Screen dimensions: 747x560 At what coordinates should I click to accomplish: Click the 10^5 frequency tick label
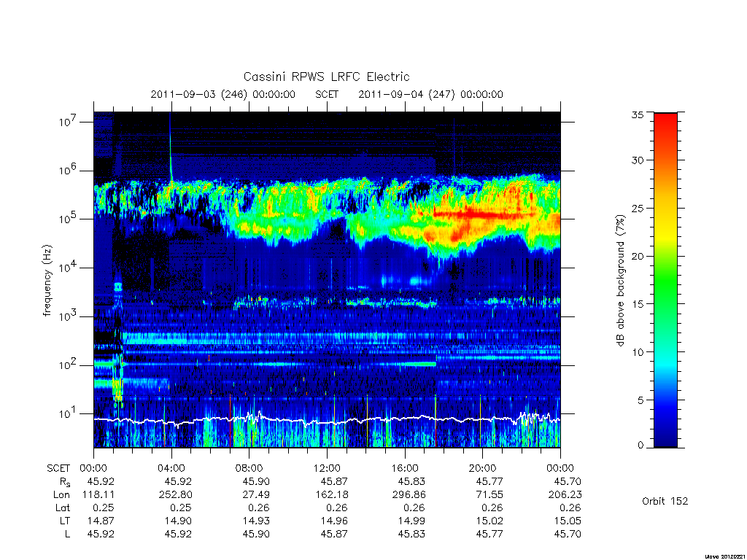[x=69, y=219]
